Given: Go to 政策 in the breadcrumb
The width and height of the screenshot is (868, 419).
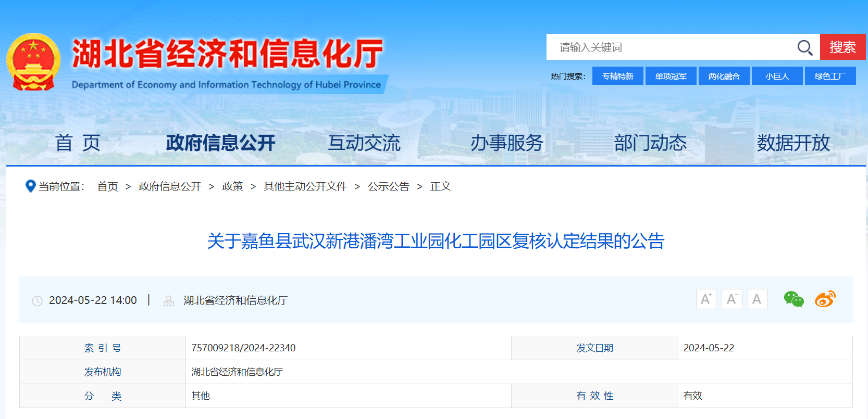Looking at the screenshot, I should point(232,186).
